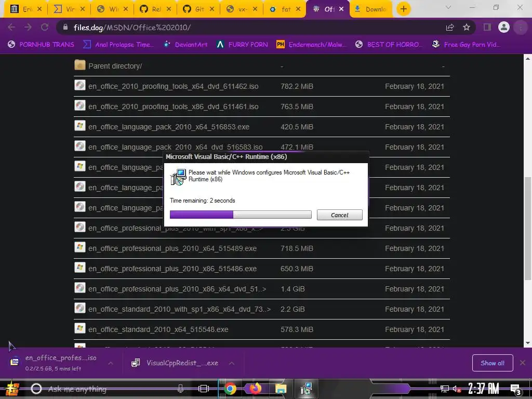
Task: Open File Explorer from taskbar
Action: point(281,389)
